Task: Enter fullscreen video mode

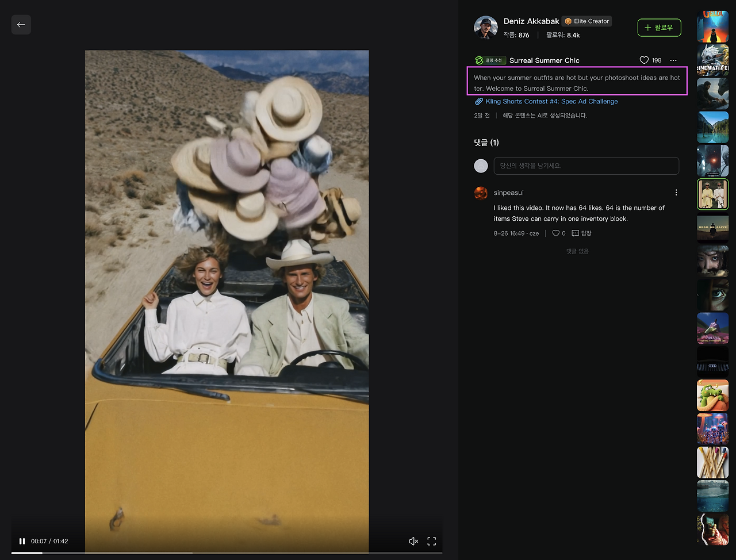Action: point(432,541)
